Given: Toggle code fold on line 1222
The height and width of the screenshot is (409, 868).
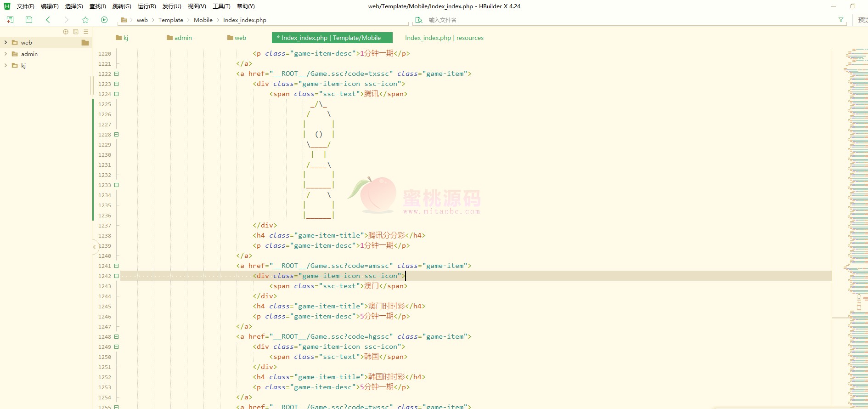Looking at the screenshot, I should click(x=117, y=74).
